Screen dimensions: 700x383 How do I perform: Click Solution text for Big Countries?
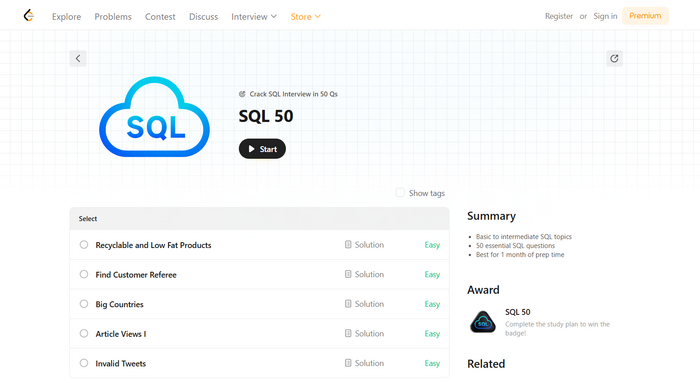pos(369,304)
